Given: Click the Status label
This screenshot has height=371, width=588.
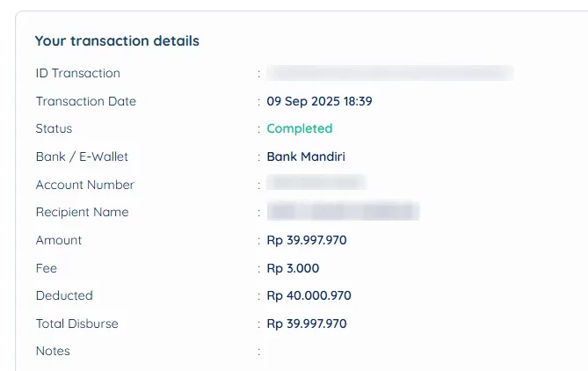Looking at the screenshot, I should coord(54,128).
